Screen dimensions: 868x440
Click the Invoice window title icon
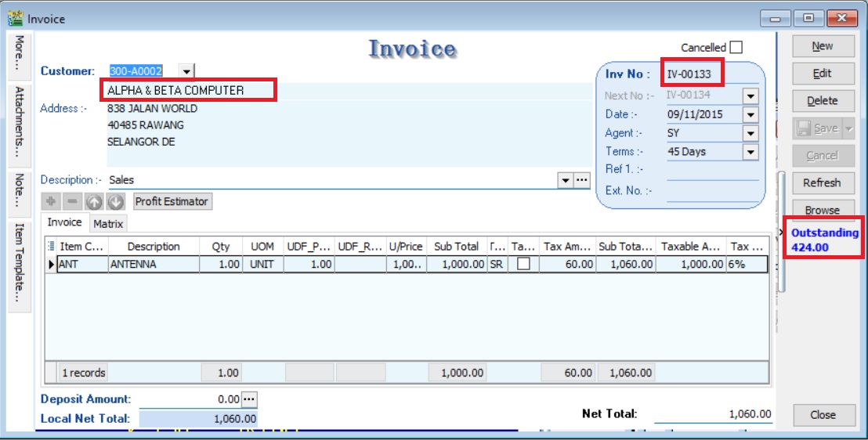[15, 18]
